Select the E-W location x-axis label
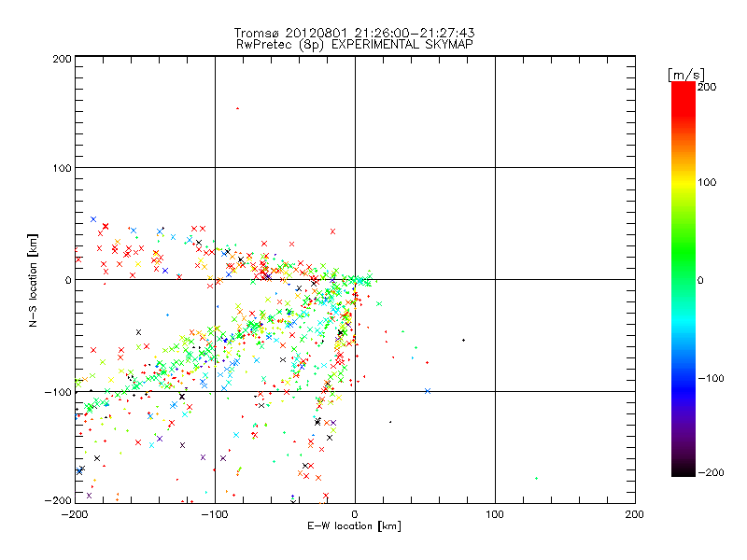 click(x=355, y=526)
